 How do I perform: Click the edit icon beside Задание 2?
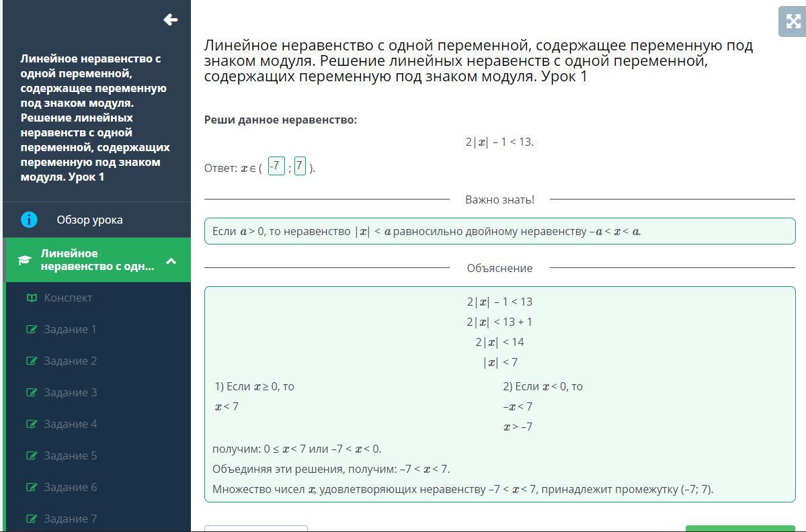32,361
